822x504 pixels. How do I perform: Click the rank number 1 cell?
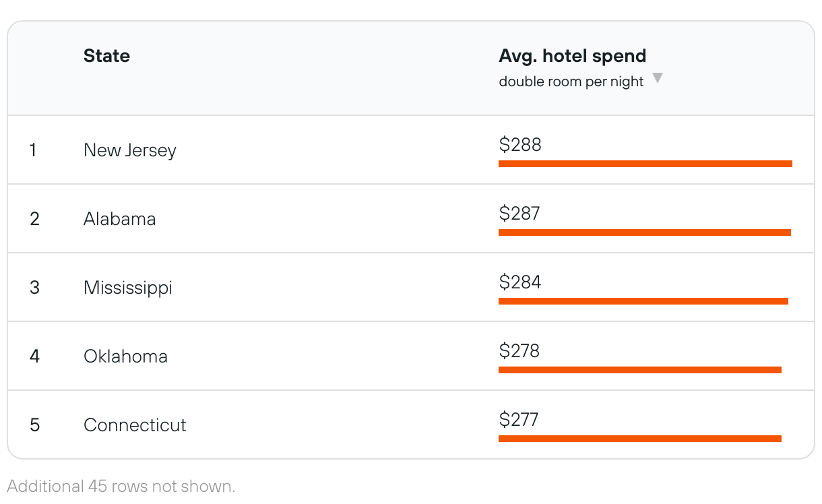(x=33, y=150)
